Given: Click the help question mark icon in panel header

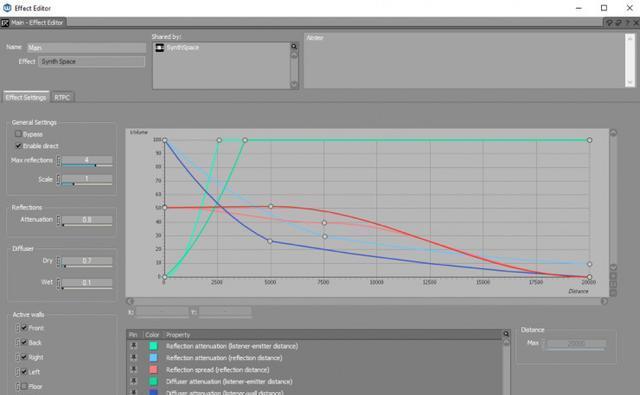Looking at the screenshot, I should [627, 23].
